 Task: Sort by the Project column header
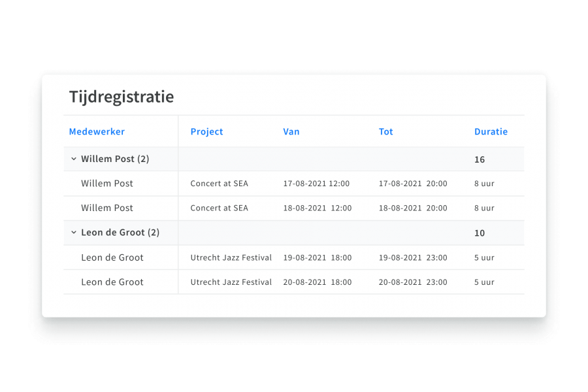[x=206, y=131]
